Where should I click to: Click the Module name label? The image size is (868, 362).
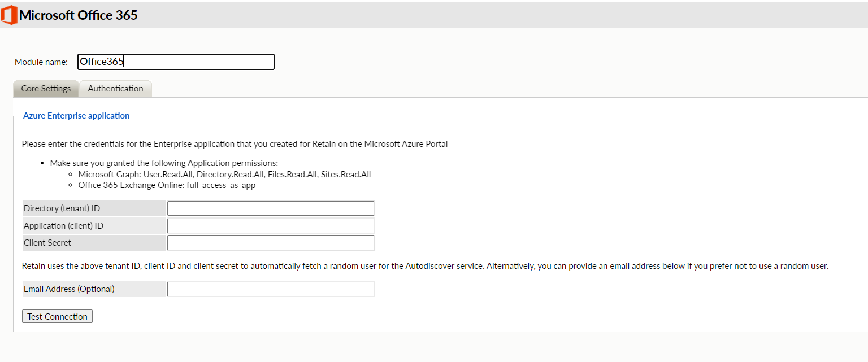click(x=41, y=62)
